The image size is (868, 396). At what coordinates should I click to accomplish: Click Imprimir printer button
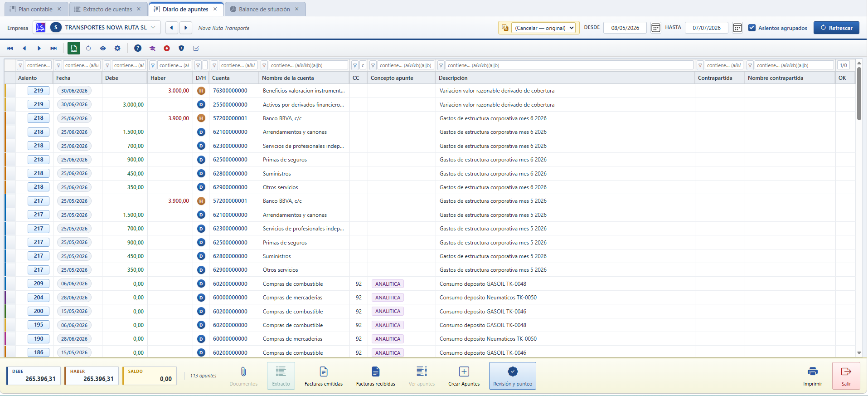point(813,376)
